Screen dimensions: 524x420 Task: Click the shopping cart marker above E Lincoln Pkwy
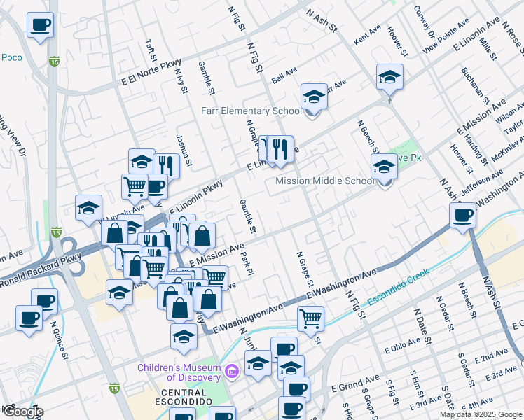point(135,186)
